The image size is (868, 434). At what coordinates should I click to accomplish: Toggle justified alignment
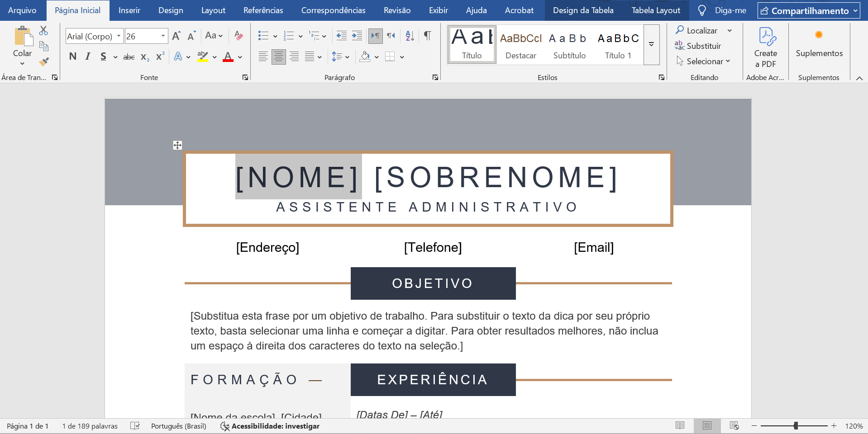point(310,57)
